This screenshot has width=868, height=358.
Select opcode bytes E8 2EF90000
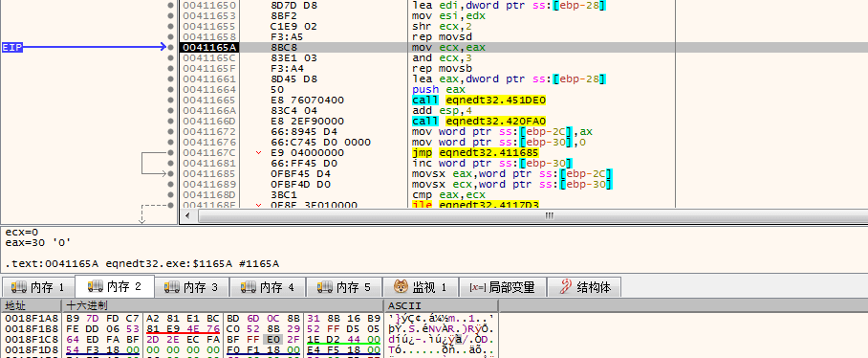point(307,122)
